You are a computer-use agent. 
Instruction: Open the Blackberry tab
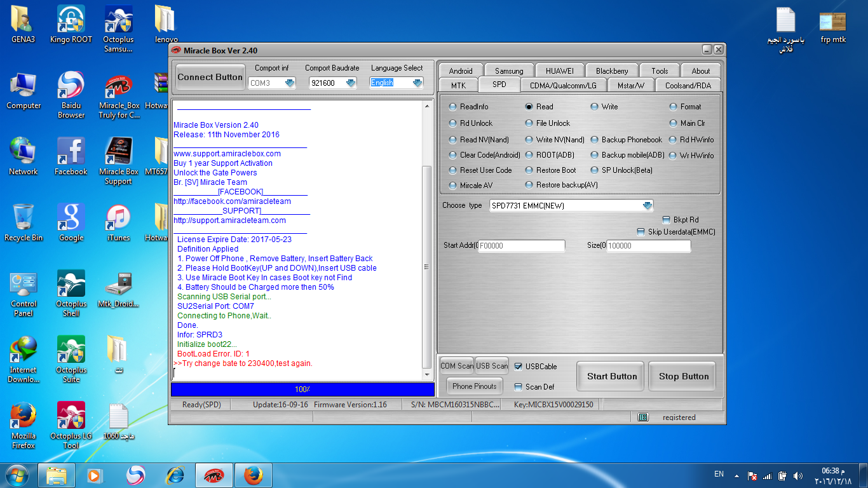coord(612,71)
